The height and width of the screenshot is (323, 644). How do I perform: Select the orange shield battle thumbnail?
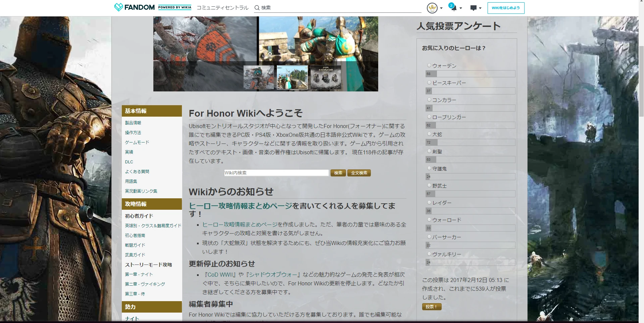[259, 77]
